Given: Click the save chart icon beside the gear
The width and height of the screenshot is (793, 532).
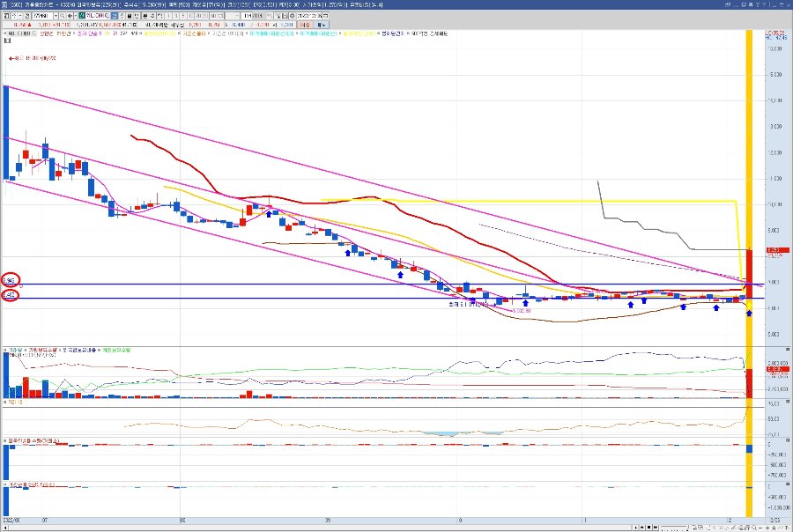Looking at the screenshot, I should coord(285,16).
